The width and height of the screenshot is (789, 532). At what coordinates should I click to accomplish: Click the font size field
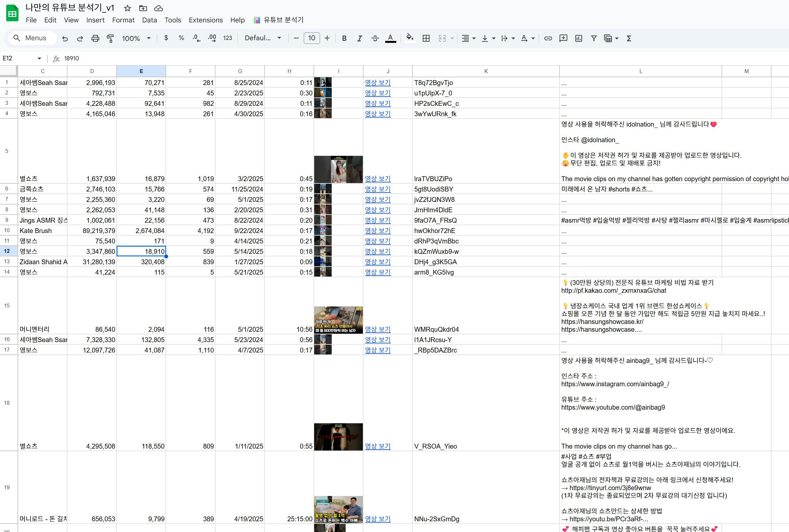312,38
